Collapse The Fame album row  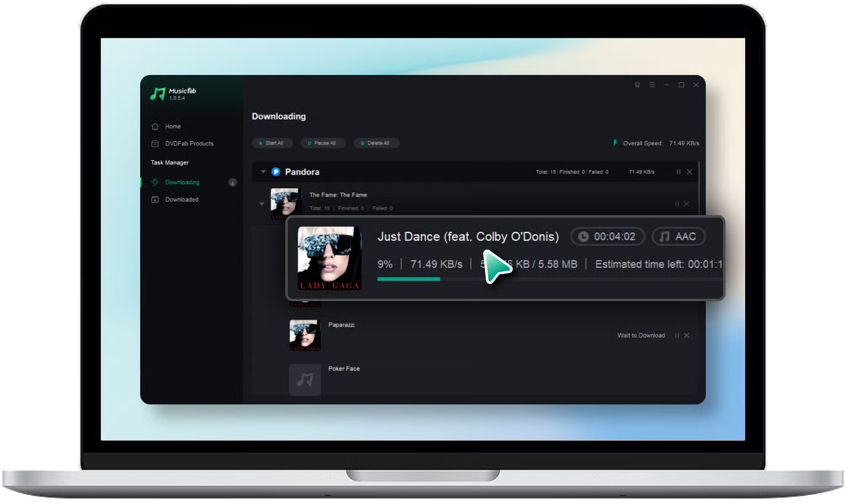(262, 204)
